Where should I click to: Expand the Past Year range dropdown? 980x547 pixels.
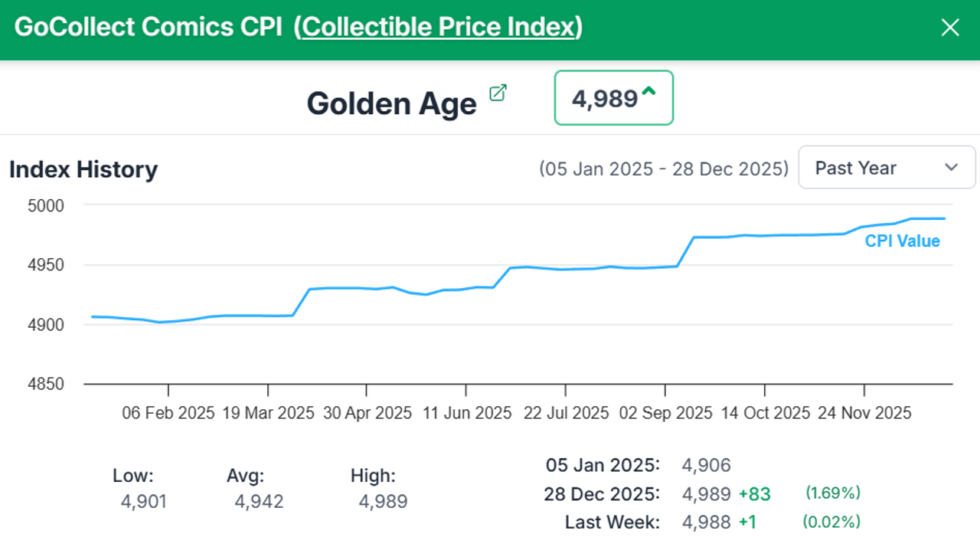click(887, 168)
